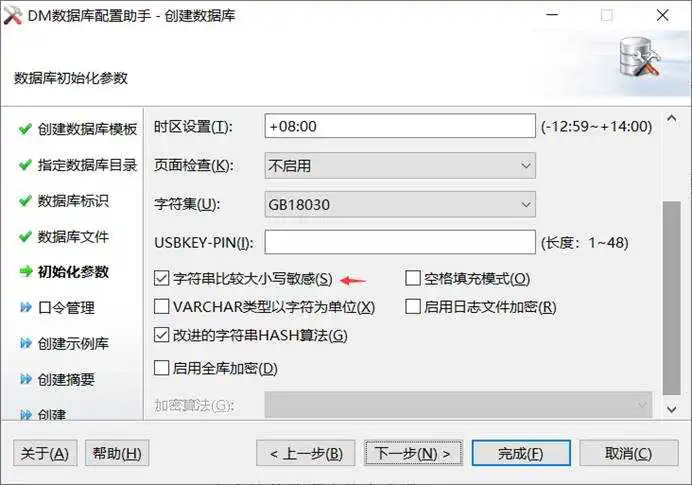
Task: Click the (-12:59~+14:00) range hint
Action: (596, 127)
